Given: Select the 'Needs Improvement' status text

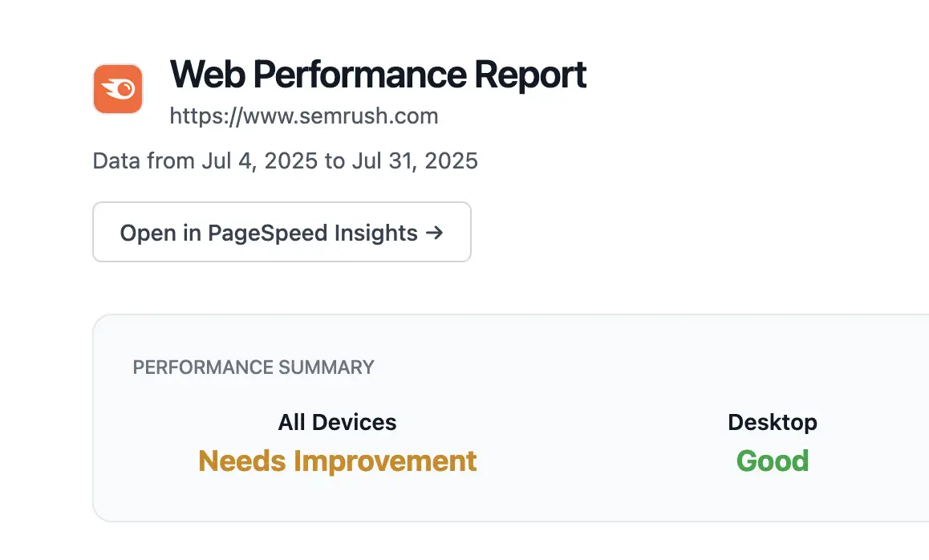Looking at the screenshot, I should coord(338,461).
